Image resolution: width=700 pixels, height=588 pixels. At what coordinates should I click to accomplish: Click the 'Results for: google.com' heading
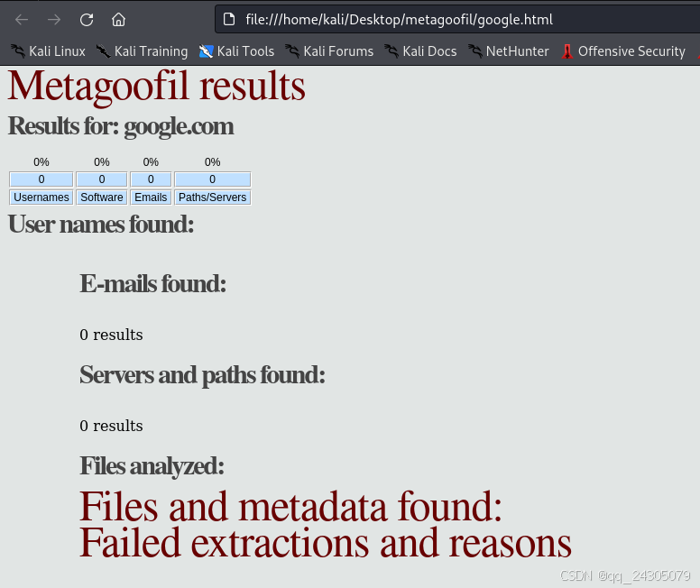click(x=121, y=126)
